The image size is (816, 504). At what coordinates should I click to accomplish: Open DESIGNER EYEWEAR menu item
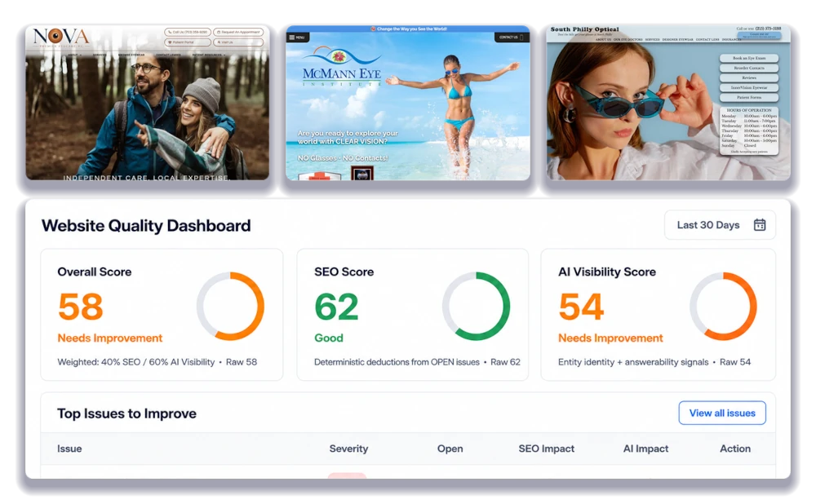677,39
